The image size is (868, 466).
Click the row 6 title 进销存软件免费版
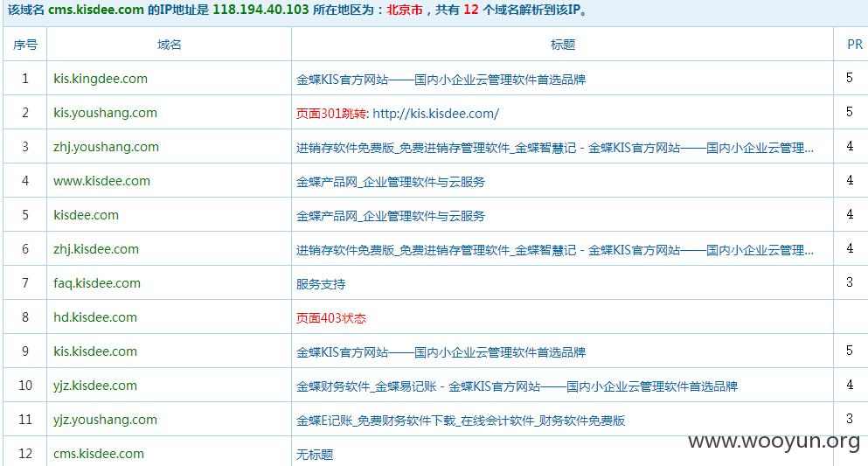[555, 250]
